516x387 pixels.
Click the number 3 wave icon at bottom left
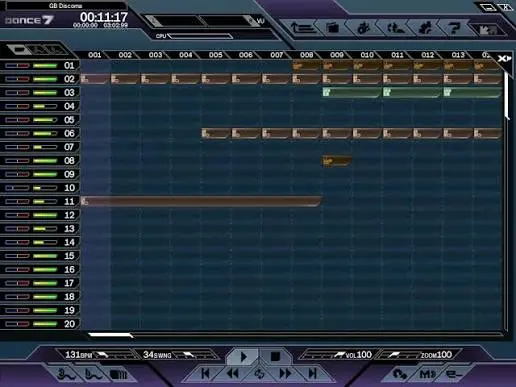tap(67, 374)
